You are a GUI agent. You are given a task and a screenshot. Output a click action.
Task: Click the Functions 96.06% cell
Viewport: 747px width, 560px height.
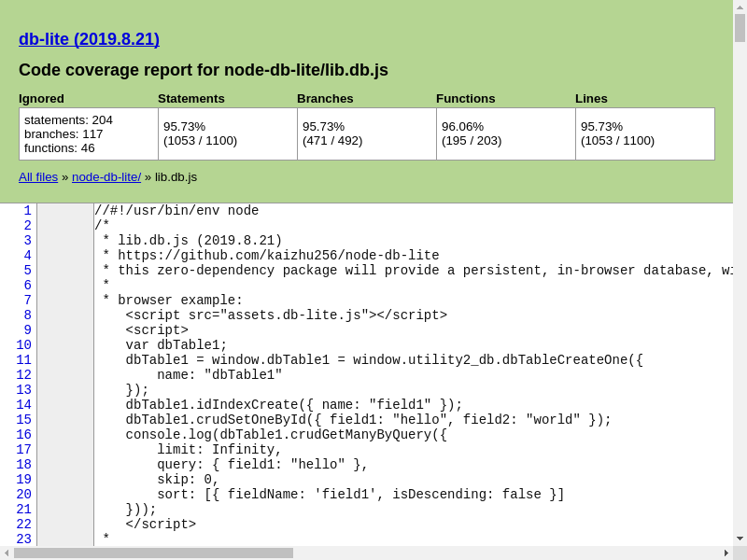pyautogui.click(x=506, y=133)
